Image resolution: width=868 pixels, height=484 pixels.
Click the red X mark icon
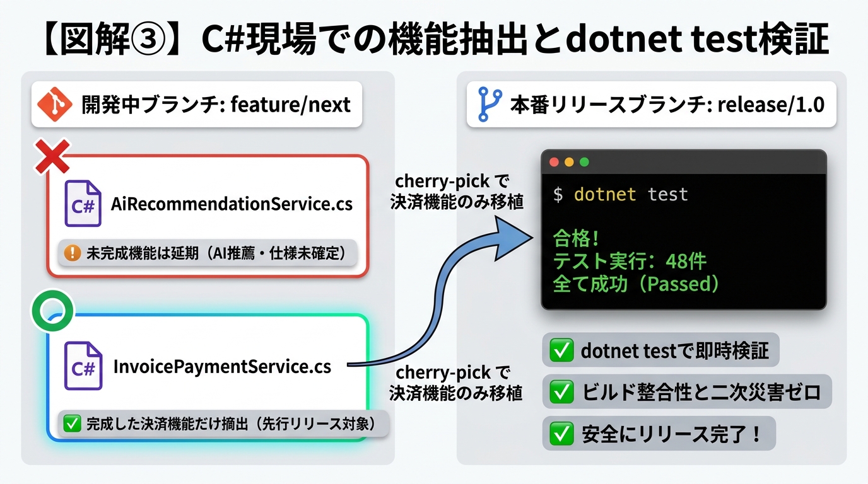pyautogui.click(x=52, y=156)
